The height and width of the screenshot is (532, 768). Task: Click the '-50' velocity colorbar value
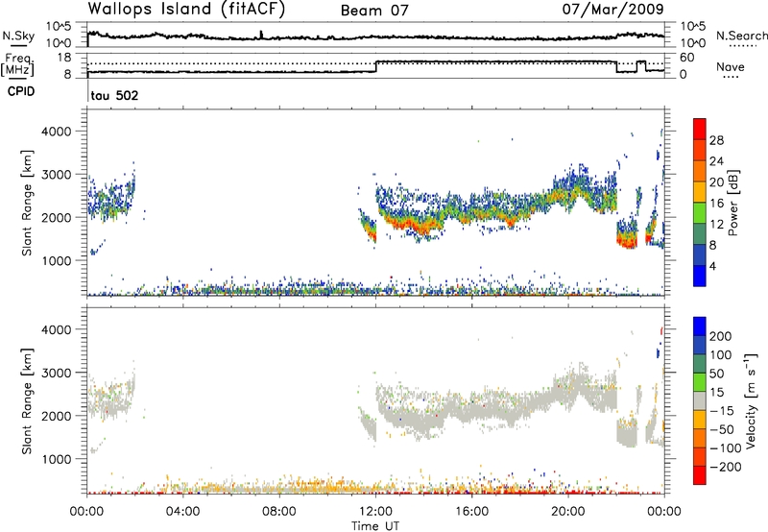722,430
